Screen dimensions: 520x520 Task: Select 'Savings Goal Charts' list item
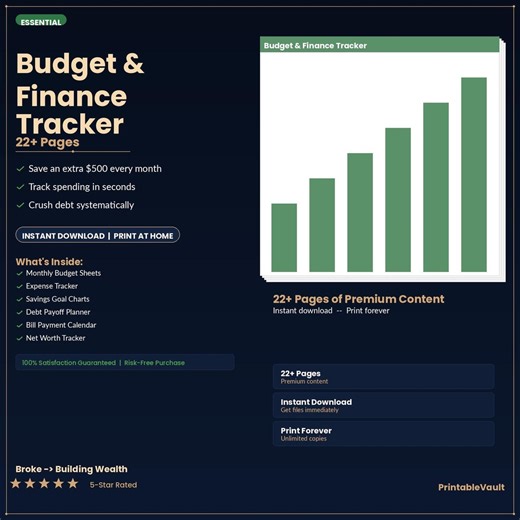click(58, 299)
